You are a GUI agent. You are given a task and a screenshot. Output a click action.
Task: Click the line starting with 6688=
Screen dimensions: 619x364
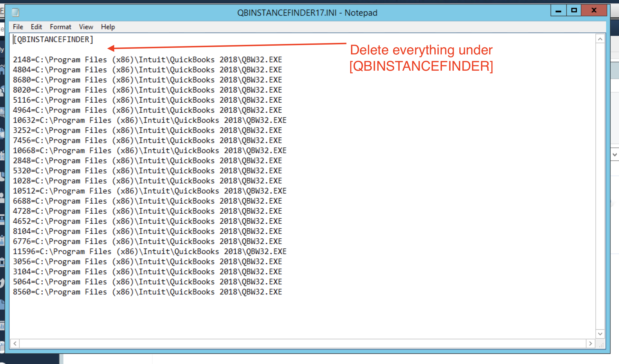coord(148,201)
